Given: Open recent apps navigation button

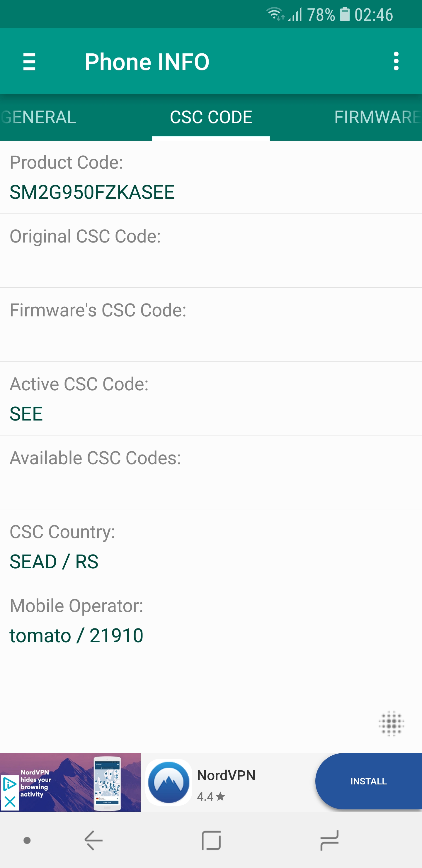Looking at the screenshot, I should coord(329,840).
